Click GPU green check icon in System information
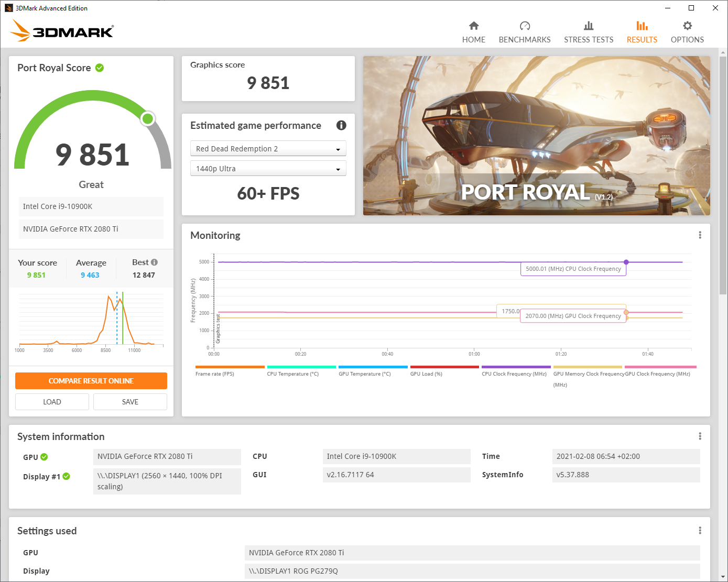The image size is (728, 582). [44, 457]
